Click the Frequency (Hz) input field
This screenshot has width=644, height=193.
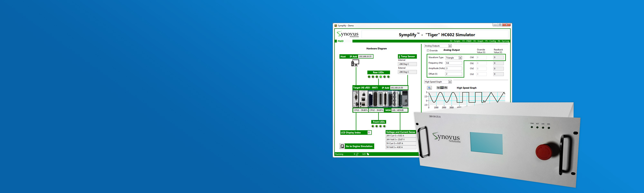pos(453,63)
